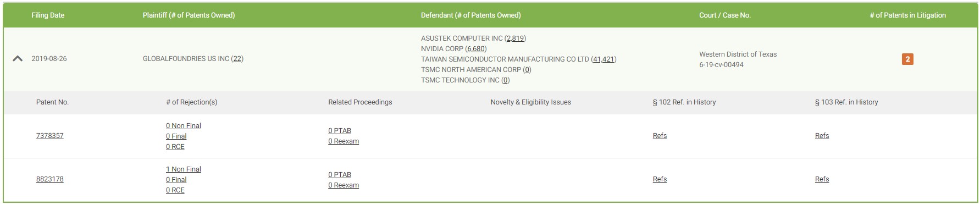Image resolution: width=980 pixels, height=204 pixels.
Task: Open 0 Final rejections for 7378357
Action: coord(176,136)
